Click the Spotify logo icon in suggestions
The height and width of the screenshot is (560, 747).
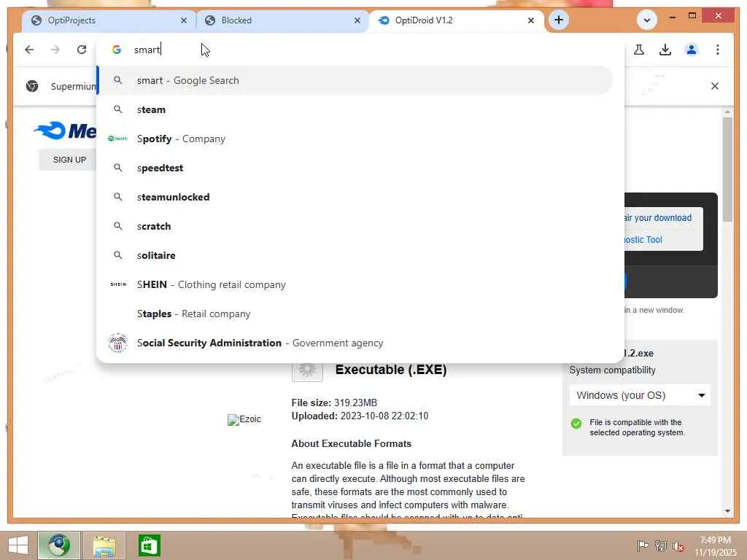click(x=117, y=139)
